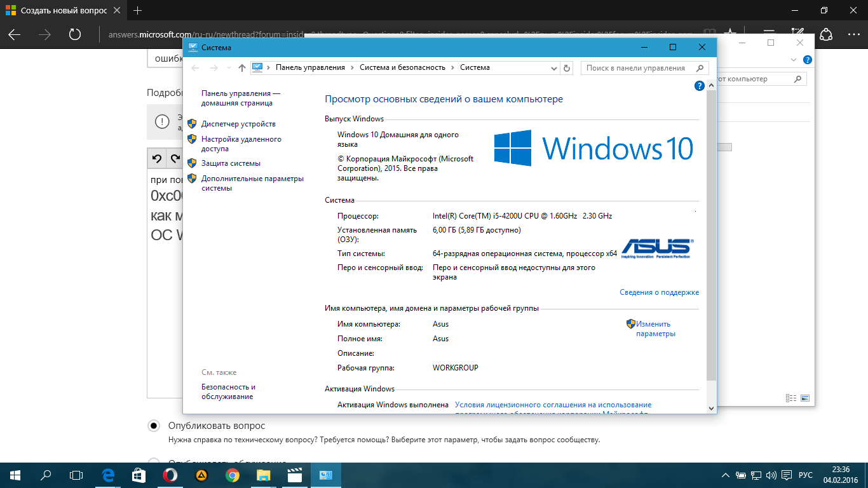Open Action Center notifications

[787, 475]
